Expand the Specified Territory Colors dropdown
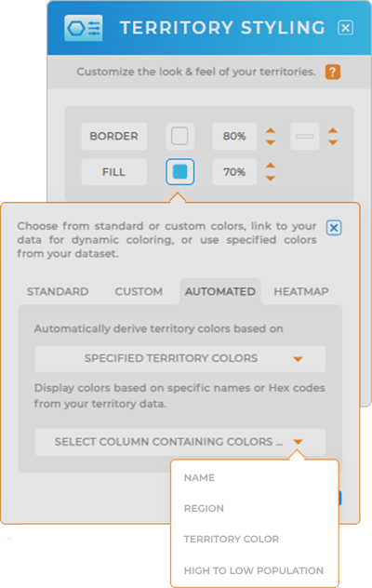The height and width of the screenshot is (588, 372). pos(180,359)
